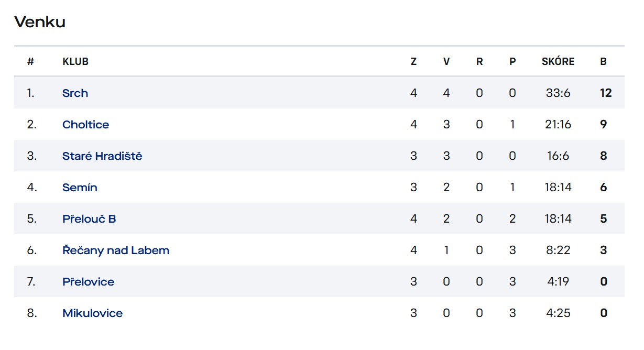Open the Staré Hradiště club page
The width and height of the screenshot is (644, 350).
[x=102, y=156]
